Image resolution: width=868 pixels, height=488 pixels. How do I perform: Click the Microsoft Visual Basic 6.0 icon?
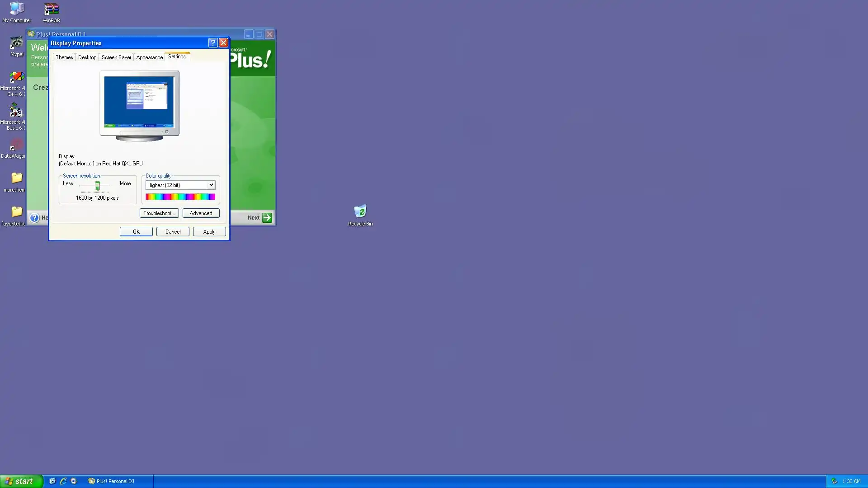[x=16, y=111]
